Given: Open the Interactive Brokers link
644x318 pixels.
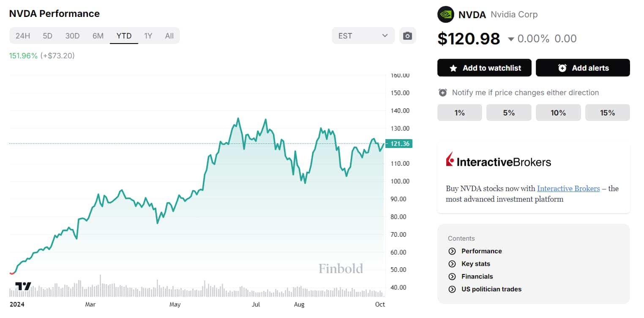Looking at the screenshot, I should tap(568, 189).
